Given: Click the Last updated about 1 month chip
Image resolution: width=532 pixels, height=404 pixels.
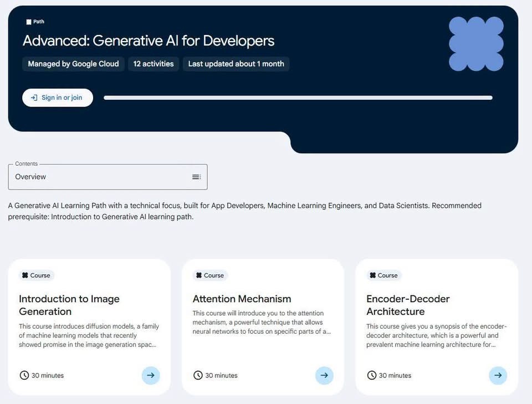Looking at the screenshot, I should pos(236,64).
